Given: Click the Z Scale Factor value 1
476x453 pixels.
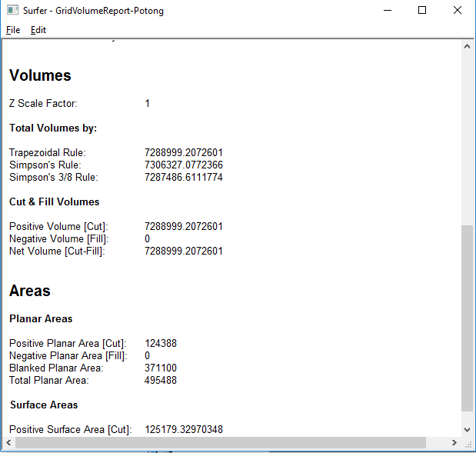Looking at the screenshot, I should click(x=147, y=104).
